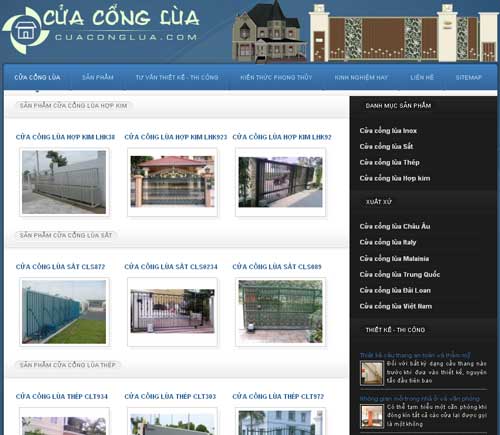The width and height of the screenshot is (500, 435).
Task: Open product link Cửa cổng lùa thép CLT303
Action: click(170, 396)
